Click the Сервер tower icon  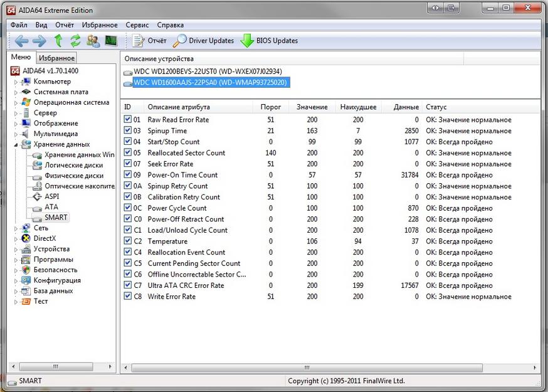tap(26, 113)
